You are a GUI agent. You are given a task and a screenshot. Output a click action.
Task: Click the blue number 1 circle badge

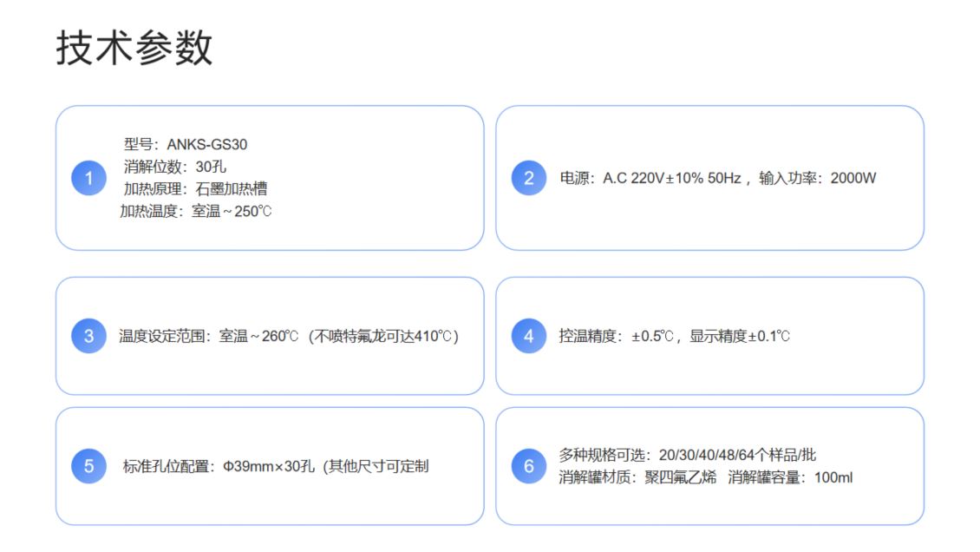pos(88,178)
